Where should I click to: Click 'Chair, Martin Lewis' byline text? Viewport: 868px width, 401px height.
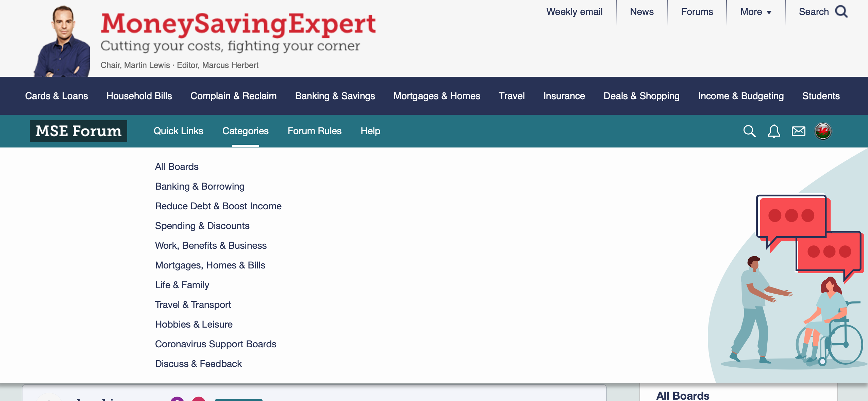(x=135, y=65)
